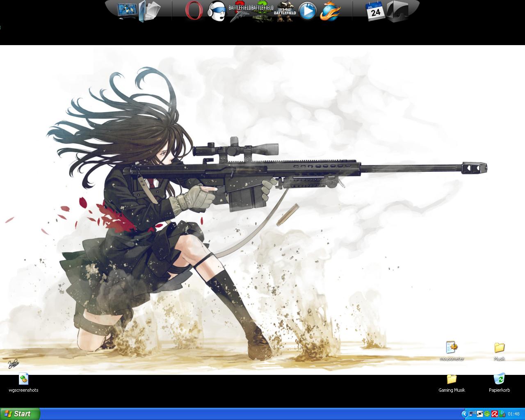The height and width of the screenshot is (420, 525).
Task: Open the calendar icon showing Jul 24
Action: pos(375,11)
